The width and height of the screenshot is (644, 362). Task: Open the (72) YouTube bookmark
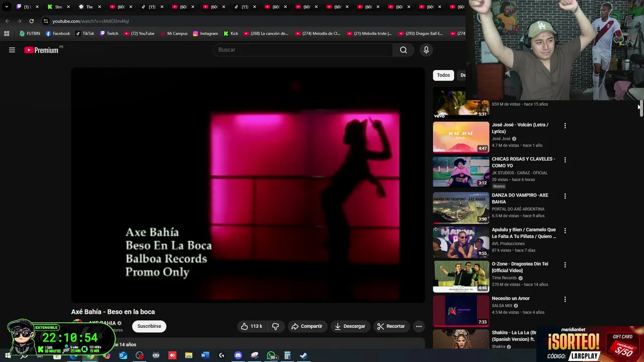point(139,34)
